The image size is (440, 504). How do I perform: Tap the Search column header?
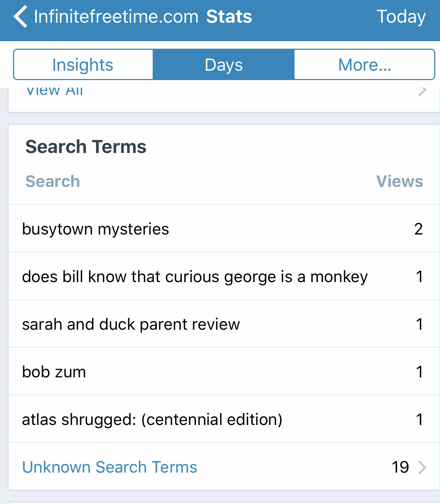53,181
